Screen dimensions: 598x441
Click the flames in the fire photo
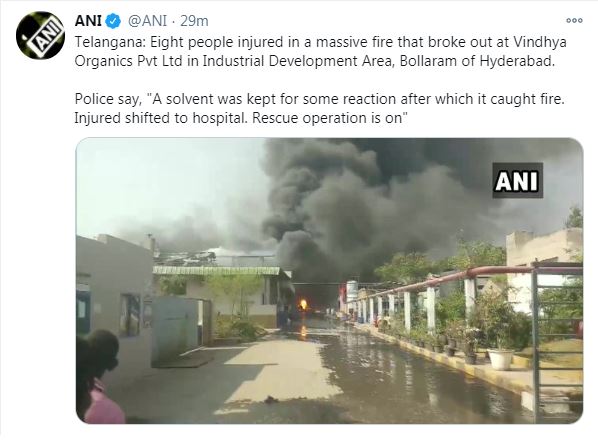pyautogui.click(x=304, y=304)
